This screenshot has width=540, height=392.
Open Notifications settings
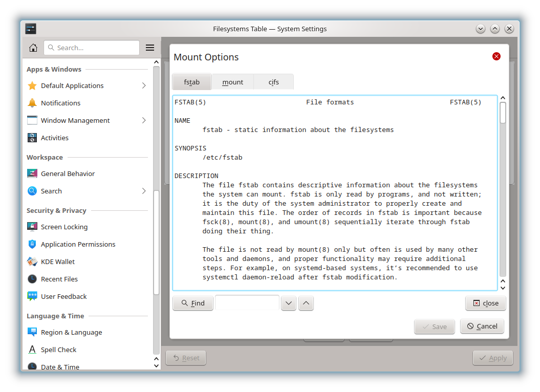point(87,103)
